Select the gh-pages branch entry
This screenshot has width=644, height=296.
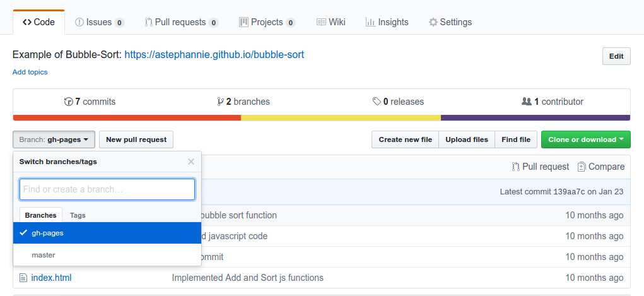tap(107, 233)
